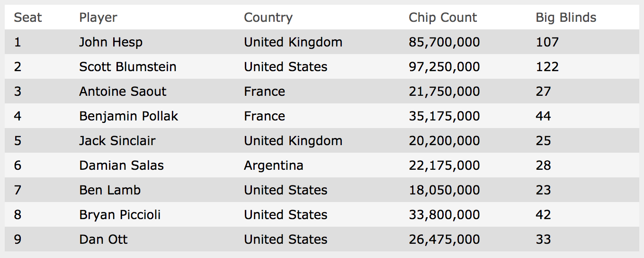Click the Big Blinds column header

click(566, 18)
